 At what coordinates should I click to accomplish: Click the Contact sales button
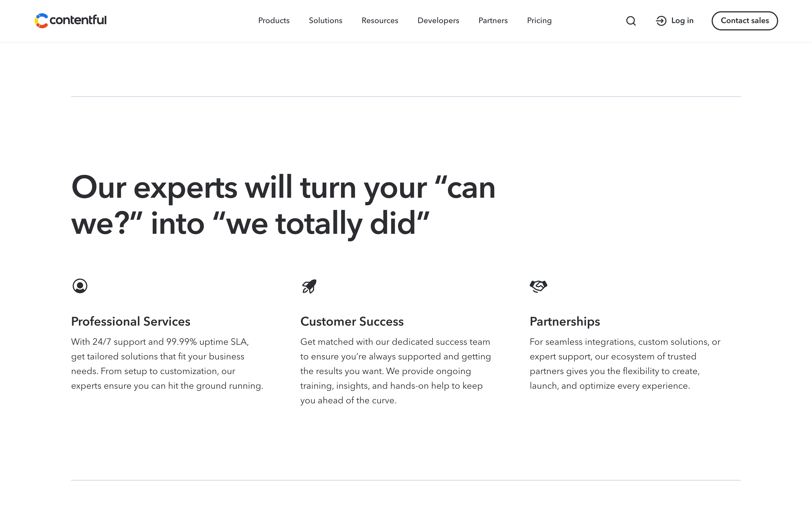coord(745,21)
